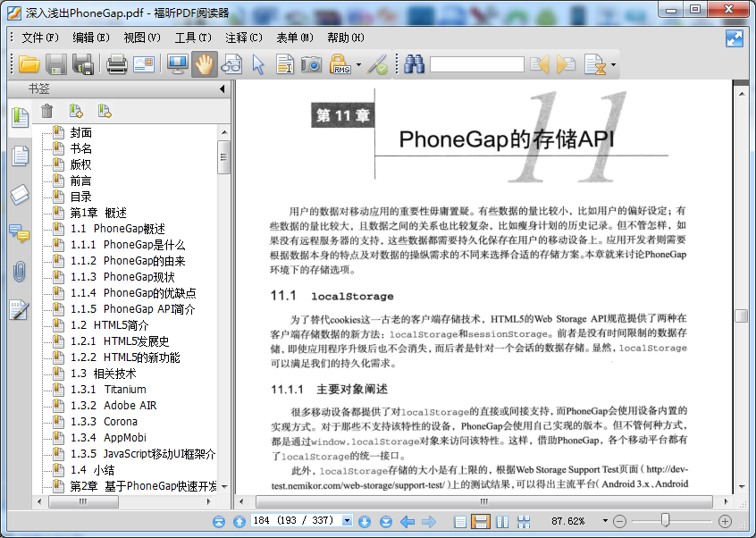
Task: Switch to single page layout
Action: (460, 522)
